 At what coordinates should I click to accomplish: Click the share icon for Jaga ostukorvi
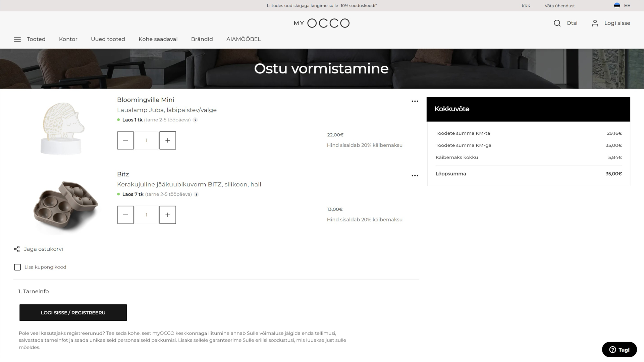(17, 249)
